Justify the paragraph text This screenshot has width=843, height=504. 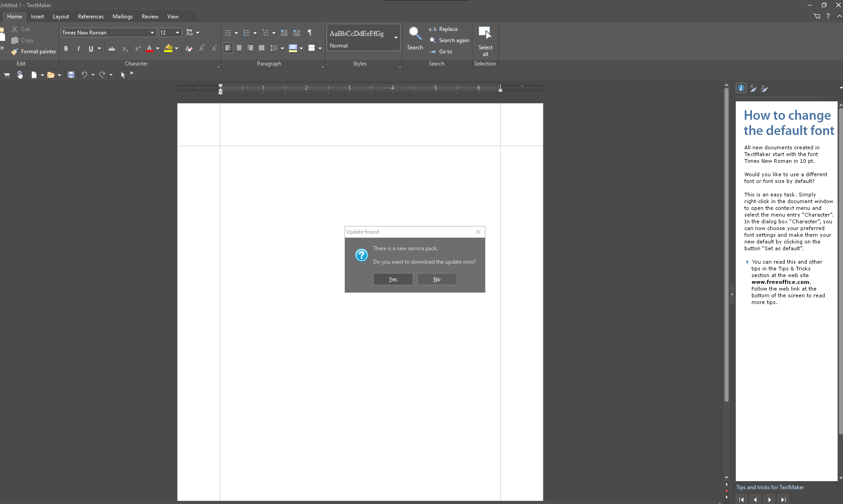coord(262,48)
